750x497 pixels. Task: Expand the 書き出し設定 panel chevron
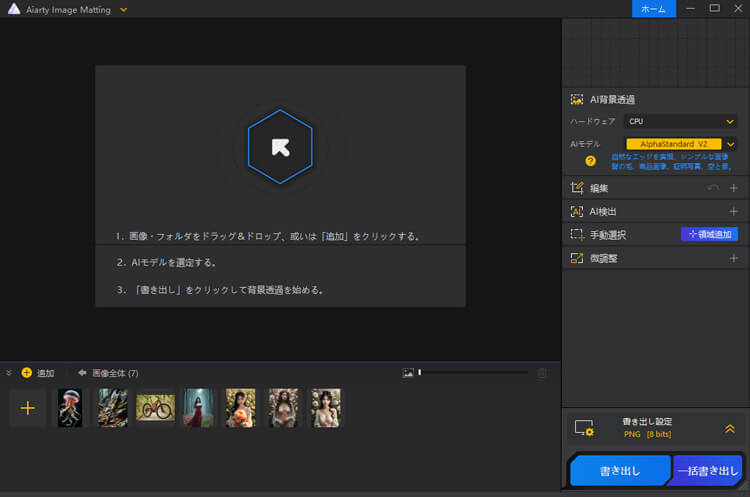click(730, 428)
